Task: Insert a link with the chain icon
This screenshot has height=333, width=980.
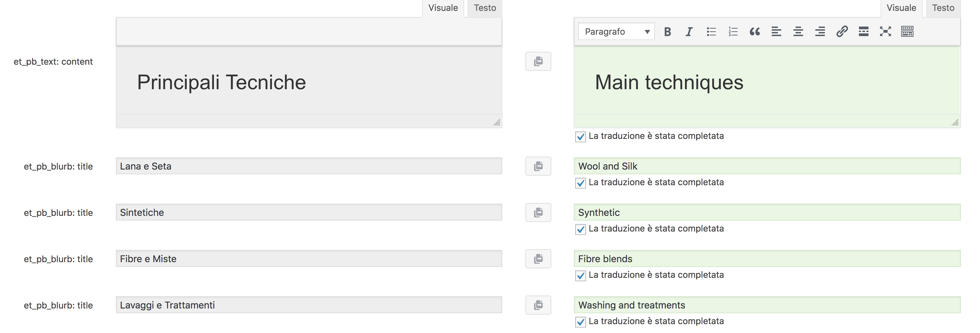Action: tap(842, 32)
